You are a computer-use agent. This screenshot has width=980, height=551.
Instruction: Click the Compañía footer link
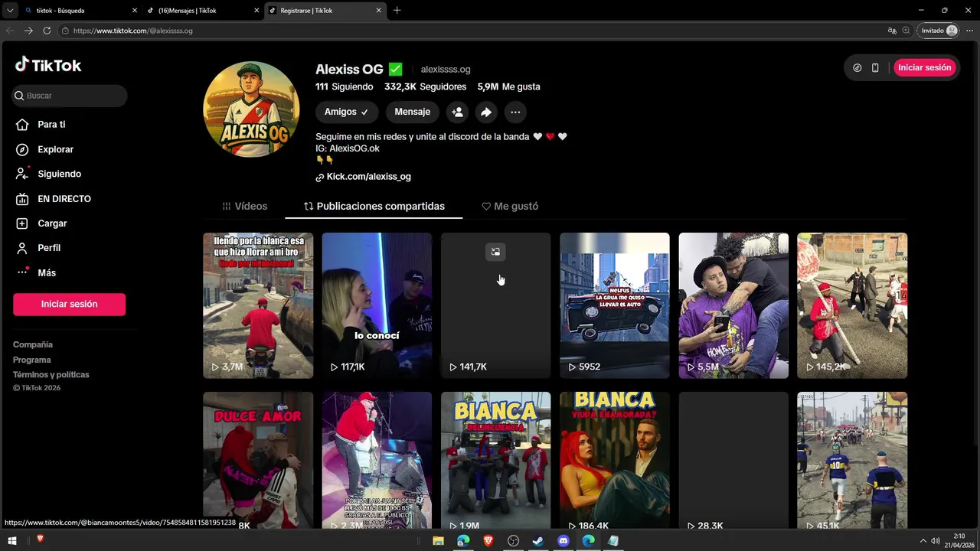pyautogui.click(x=33, y=344)
